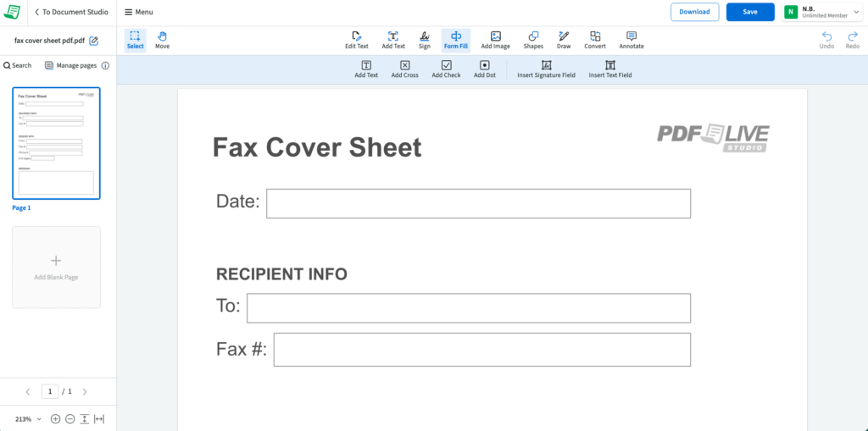Click Add Blank Page
Viewport: 868px width, 431px height.
coord(56,267)
